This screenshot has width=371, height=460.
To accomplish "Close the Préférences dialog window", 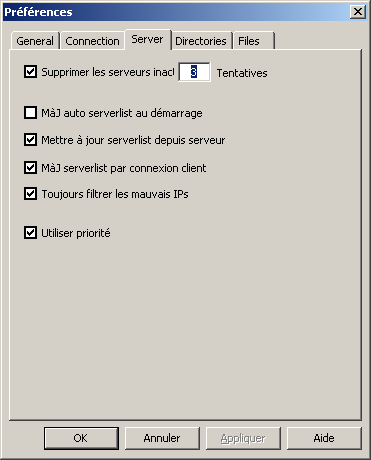I will 358,12.
